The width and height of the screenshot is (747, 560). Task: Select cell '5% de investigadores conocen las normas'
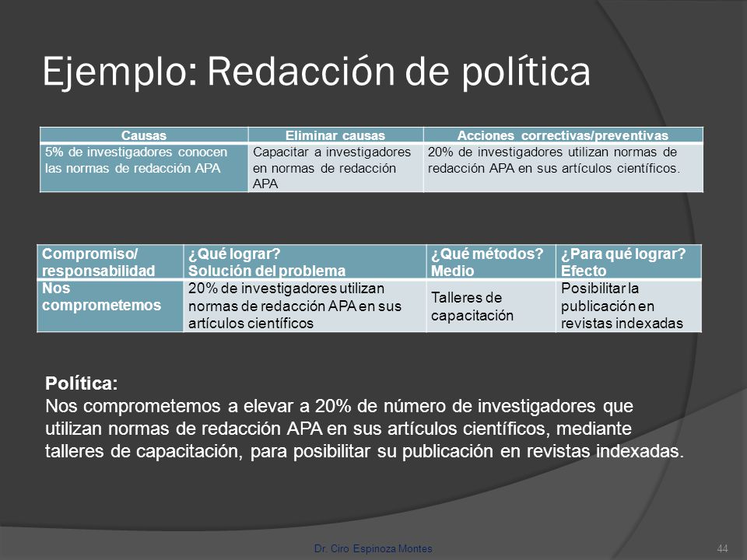144,168
